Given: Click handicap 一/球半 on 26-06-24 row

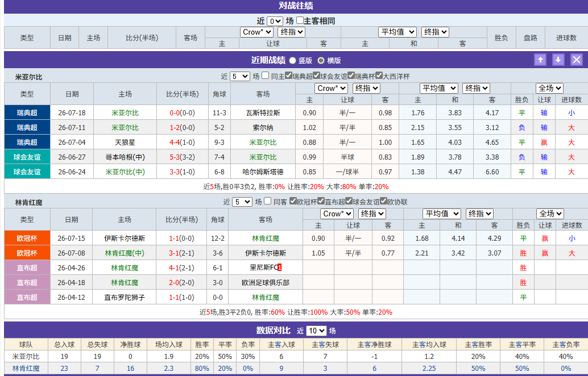Looking at the screenshot, I should 347,172.
